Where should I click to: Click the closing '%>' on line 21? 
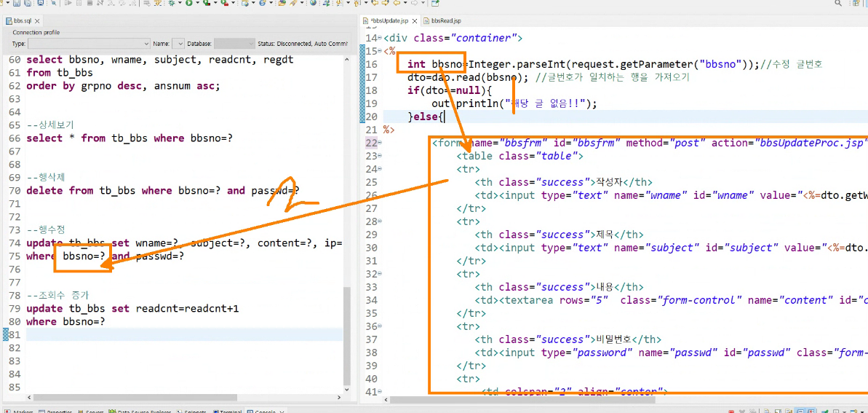pyautogui.click(x=388, y=130)
